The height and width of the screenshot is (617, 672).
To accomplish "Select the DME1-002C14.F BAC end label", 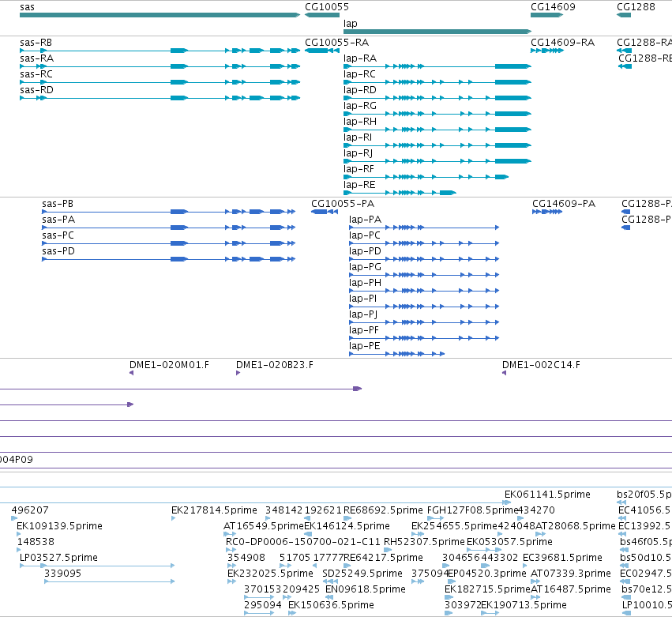I will pyautogui.click(x=541, y=365).
